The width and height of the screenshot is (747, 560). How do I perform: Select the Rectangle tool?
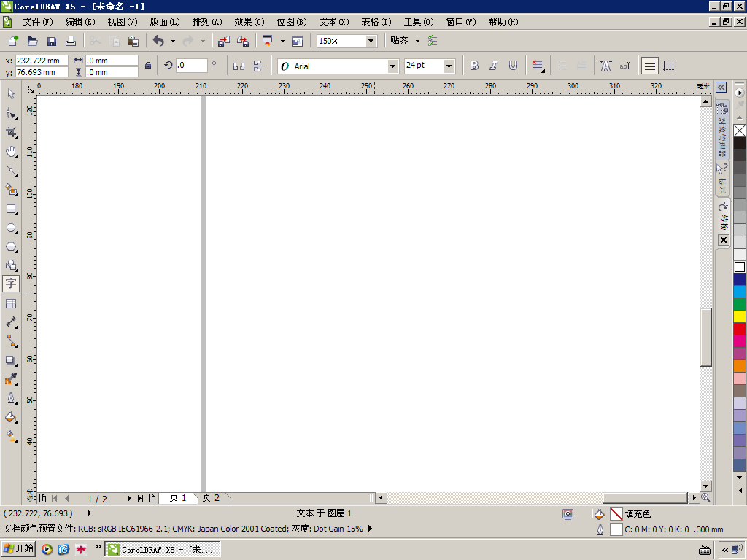[x=11, y=209]
